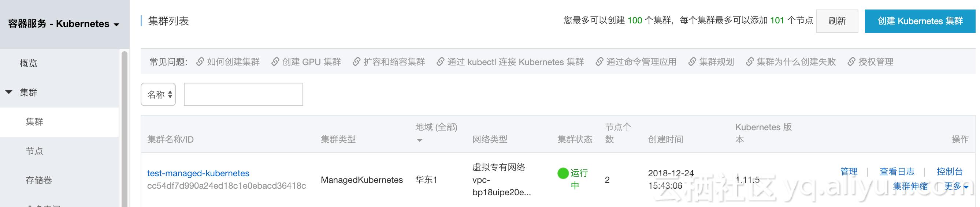Image resolution: width=980 pixels, height=207 pixels.
Task: Focus the cluster name search field
Action: tap(244, 94)
